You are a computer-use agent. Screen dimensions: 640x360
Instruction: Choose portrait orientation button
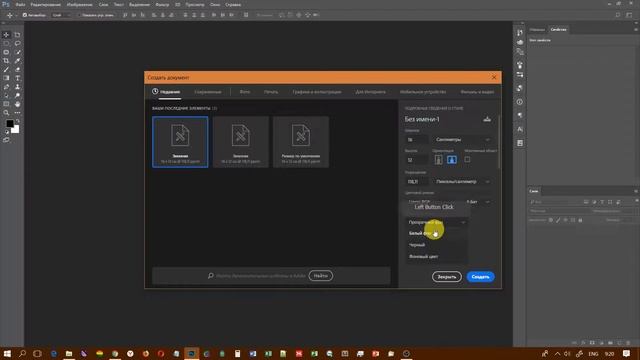click(x=438, y=160)
